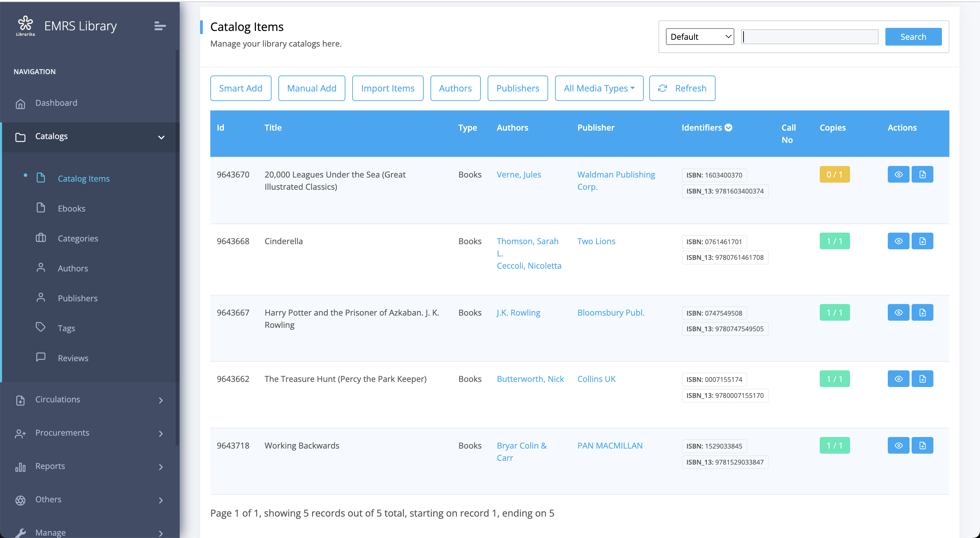
Task: View the 20,000 Leagues record via eye icon
Action: (x=898, y=174)
